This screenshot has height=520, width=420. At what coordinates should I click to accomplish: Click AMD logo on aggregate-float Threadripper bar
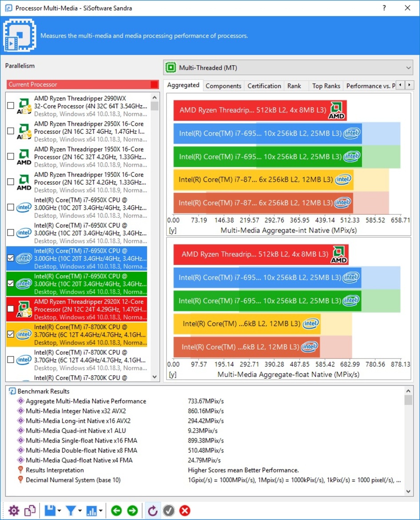click(x=339, y=254)
